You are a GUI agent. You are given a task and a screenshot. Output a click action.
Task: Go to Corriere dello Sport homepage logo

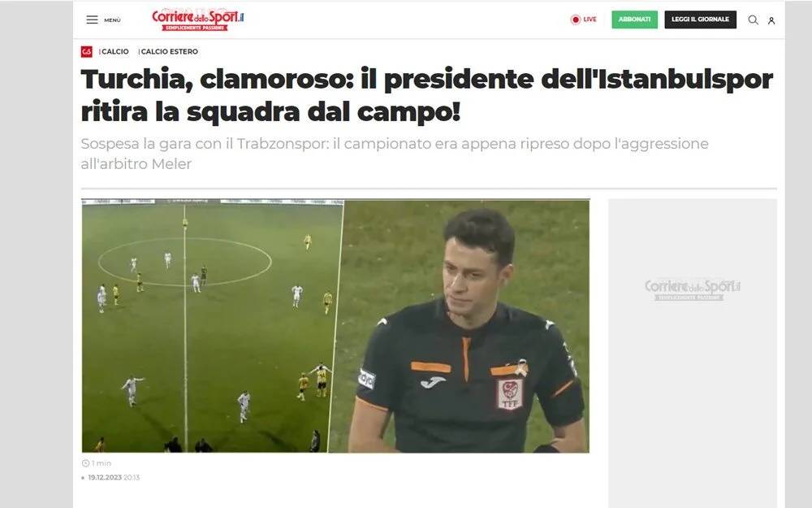tap(197, 20)
